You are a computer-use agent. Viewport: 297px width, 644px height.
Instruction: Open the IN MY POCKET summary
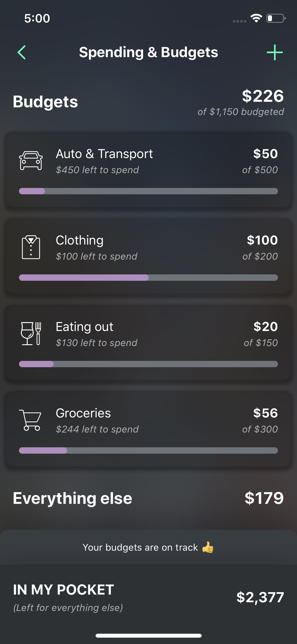(x=63, y=590)
